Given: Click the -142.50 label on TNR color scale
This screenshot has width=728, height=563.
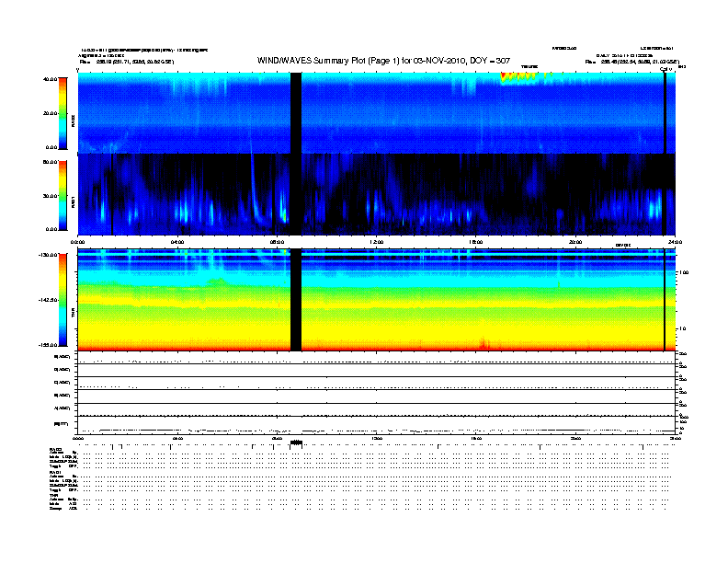Looking at the screenshot, I should point(48,300).
